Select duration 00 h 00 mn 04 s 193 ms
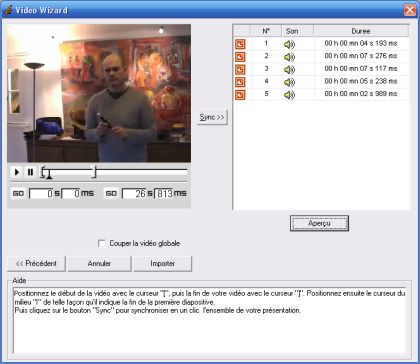The width and height of the screenshot is (420, 364). [x=361, y=44]
